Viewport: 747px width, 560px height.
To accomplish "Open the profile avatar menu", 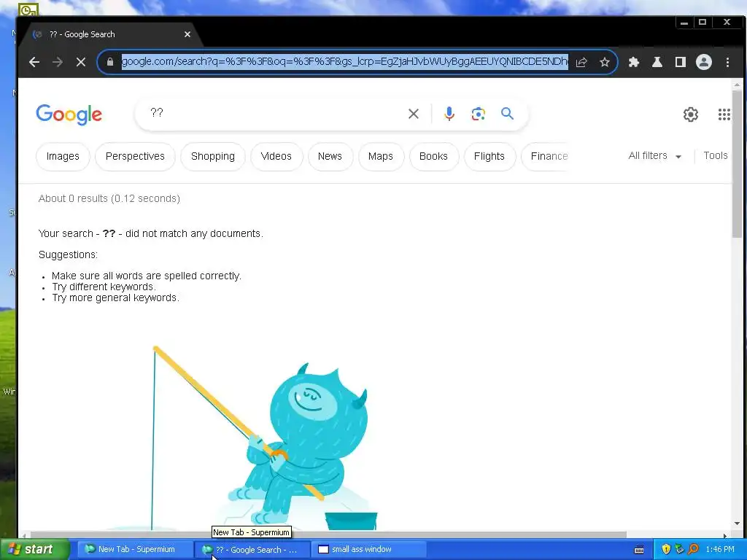I will point(704,62).
